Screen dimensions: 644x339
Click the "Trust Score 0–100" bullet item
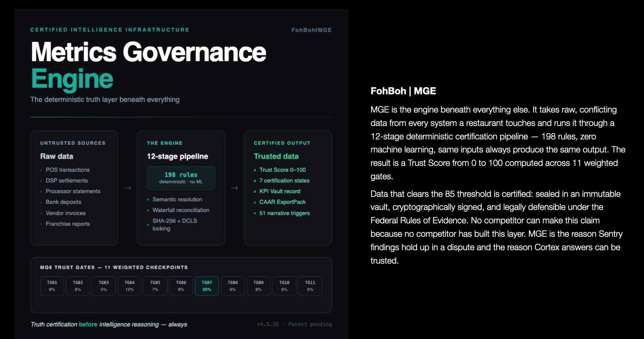point(282,170)
